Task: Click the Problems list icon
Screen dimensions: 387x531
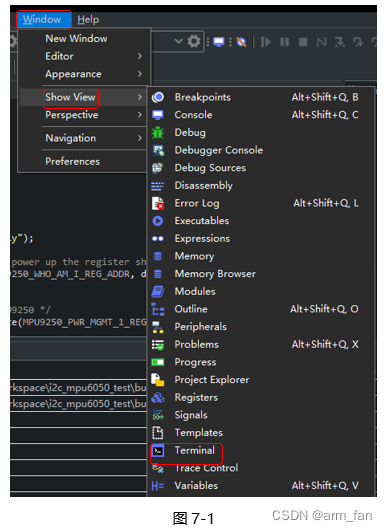Action: [x=158, y=345]
